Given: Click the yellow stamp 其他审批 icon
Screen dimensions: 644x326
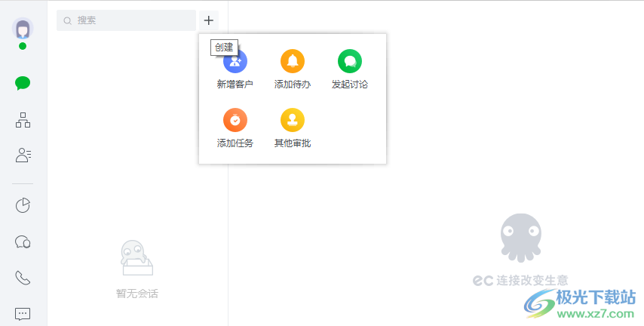Looking at the screenshot, I should (293, 120).
